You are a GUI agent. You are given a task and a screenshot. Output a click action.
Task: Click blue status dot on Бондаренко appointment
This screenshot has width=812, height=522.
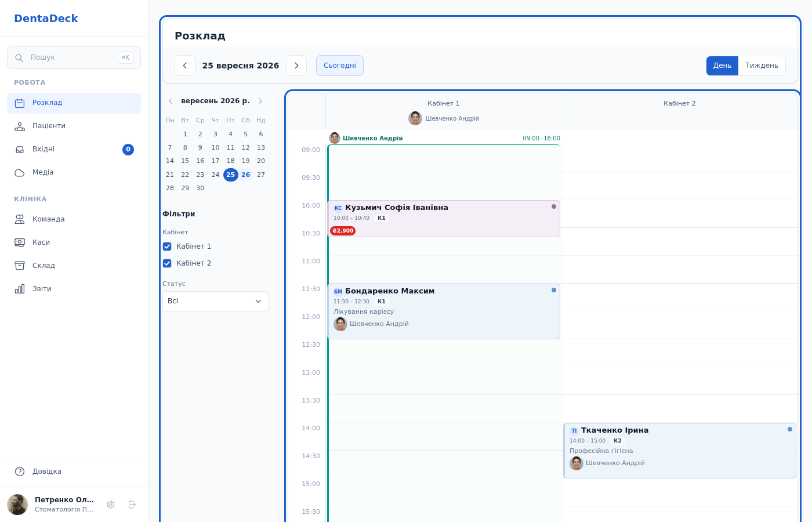coord(554,290)
